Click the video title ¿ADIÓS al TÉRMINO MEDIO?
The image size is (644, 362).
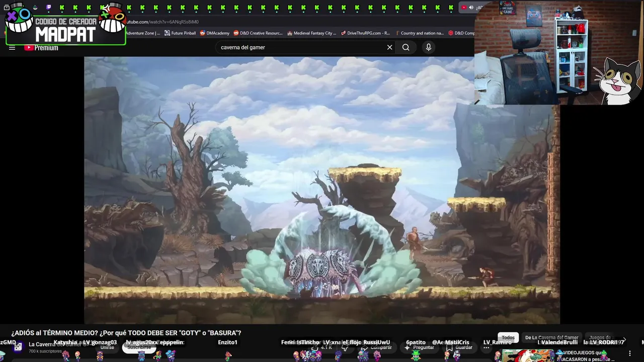126,333
